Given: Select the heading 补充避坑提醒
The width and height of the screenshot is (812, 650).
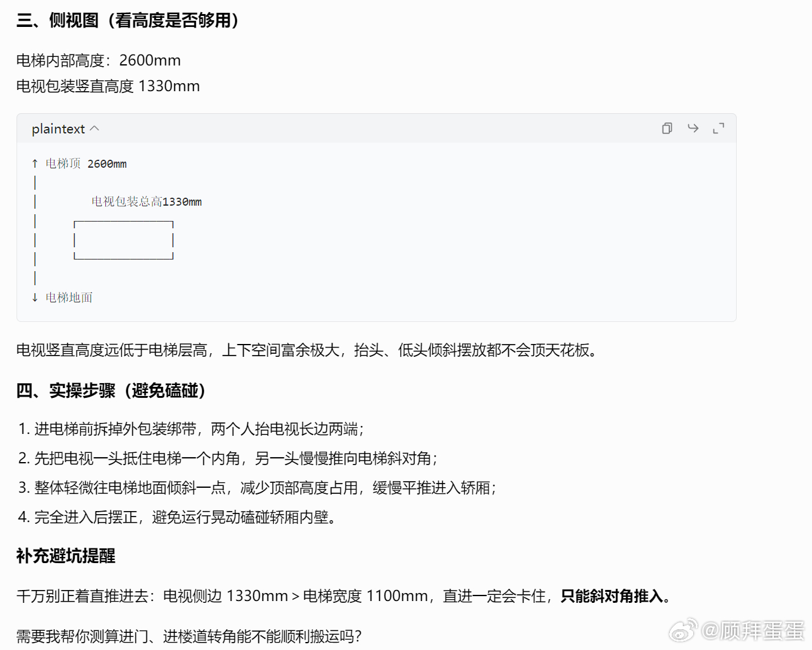Looking at the screenshot, I should pos(66,556).
